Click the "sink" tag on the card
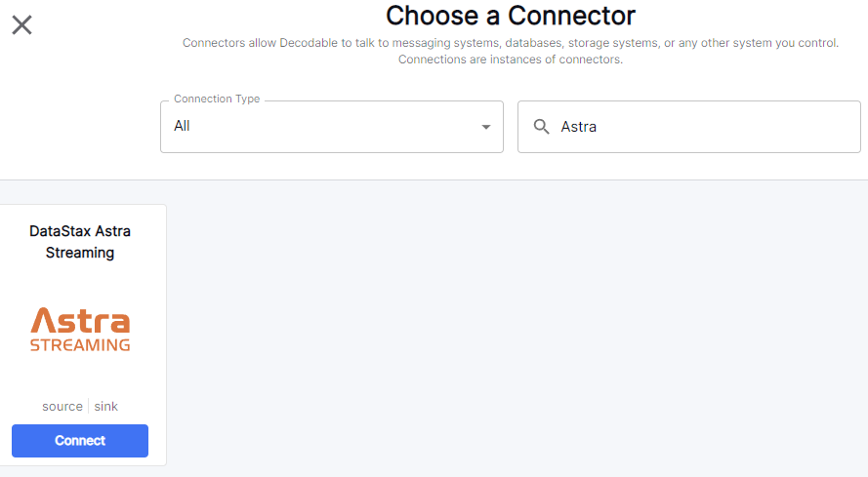The image size is (868, 477). 106,406
